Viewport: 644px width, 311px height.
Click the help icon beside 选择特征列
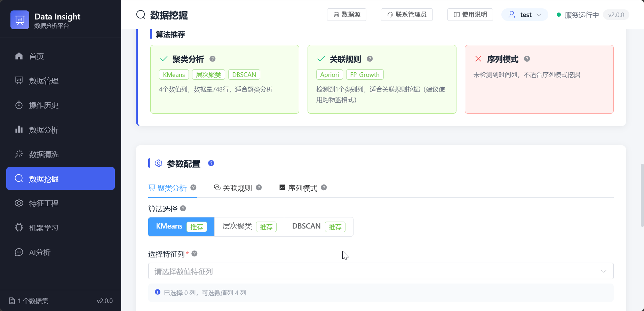[194, 254]
